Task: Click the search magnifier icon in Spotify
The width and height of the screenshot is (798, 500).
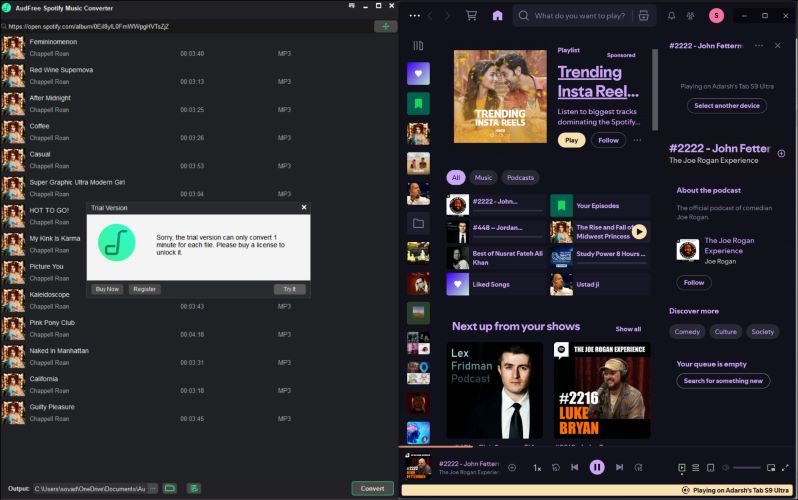Action: [x=523, y=16]
